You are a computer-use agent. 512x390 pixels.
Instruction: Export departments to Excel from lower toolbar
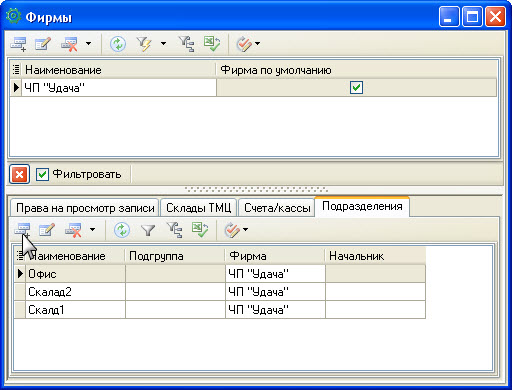(x=200, y=230)
